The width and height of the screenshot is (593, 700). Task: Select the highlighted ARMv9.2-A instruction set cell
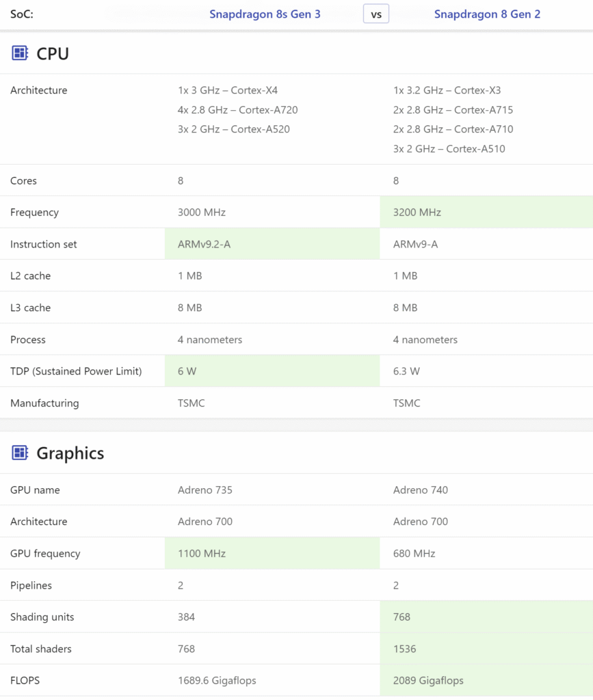click(272, 244)
